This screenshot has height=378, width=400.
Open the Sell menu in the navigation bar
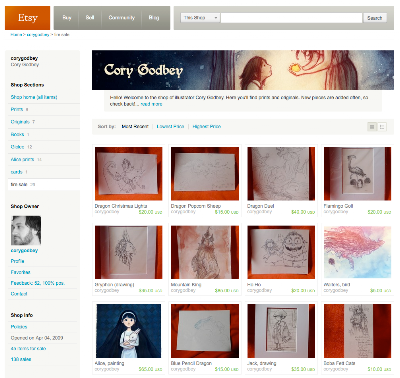[x=90, y=18]
